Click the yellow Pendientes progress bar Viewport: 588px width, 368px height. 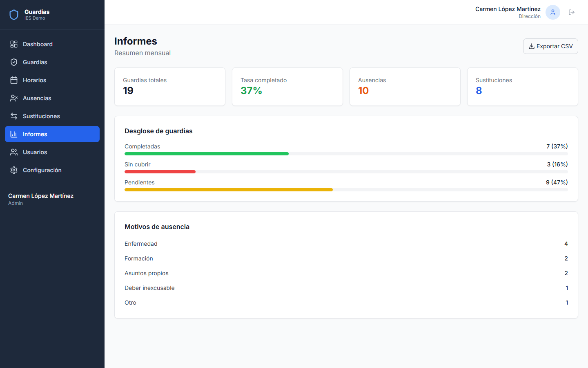[x=229, y=190]
